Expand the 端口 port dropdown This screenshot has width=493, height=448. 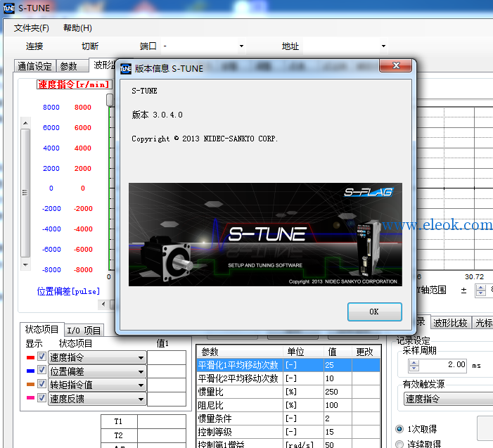[x=241, y=46]
